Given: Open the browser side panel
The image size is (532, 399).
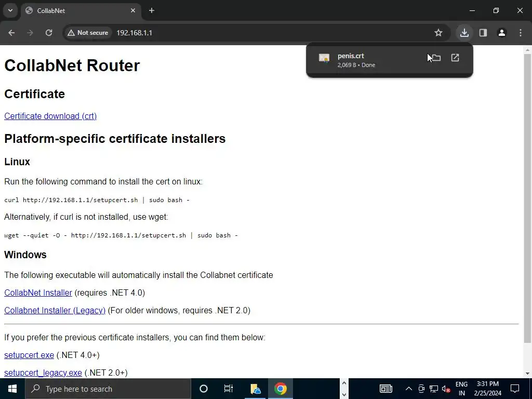Looking at the screenshot, I should pos(483,33).
